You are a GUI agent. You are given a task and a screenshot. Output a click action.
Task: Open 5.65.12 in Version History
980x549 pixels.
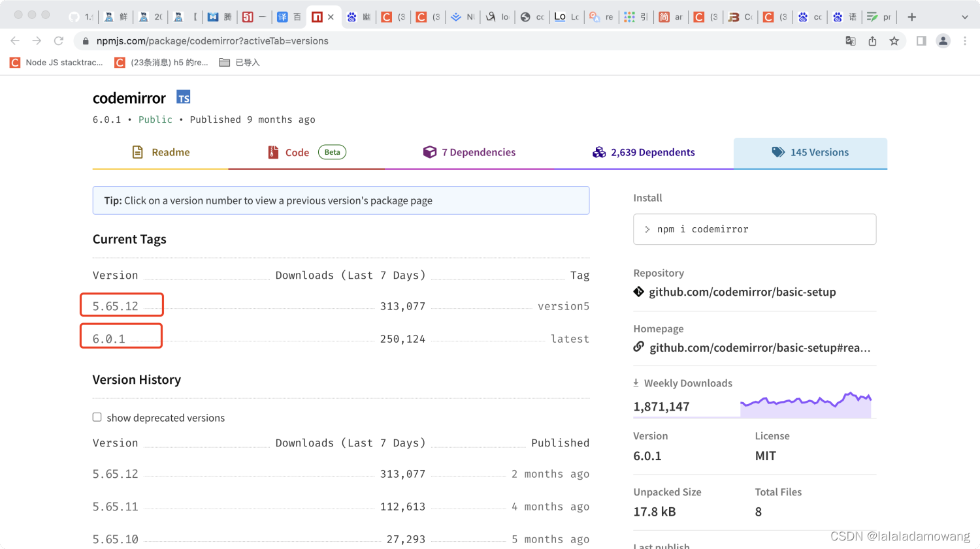(x=116, y=474)
